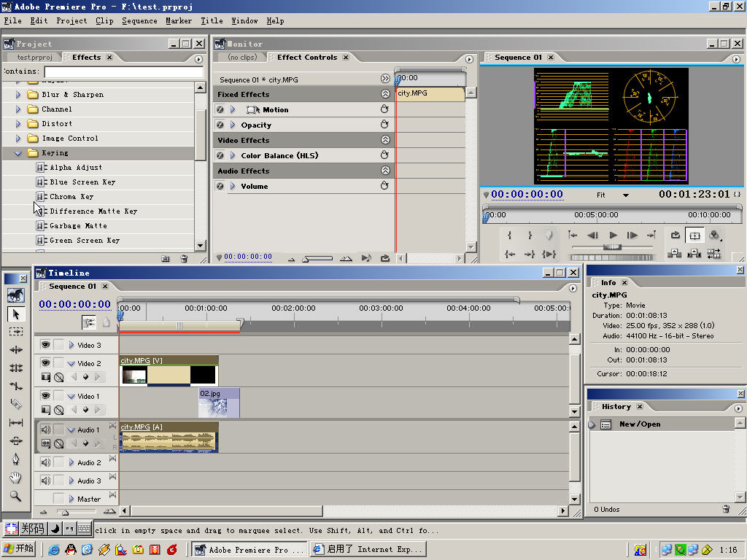Lock the Video 3 track
747x560 pixels.
(58, 344)
